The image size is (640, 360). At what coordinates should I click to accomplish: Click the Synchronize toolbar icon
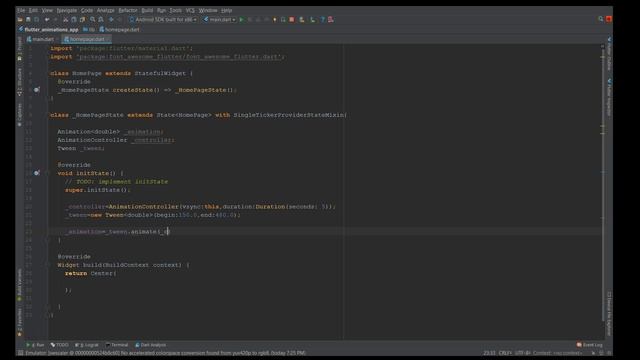tap(37, 20)
